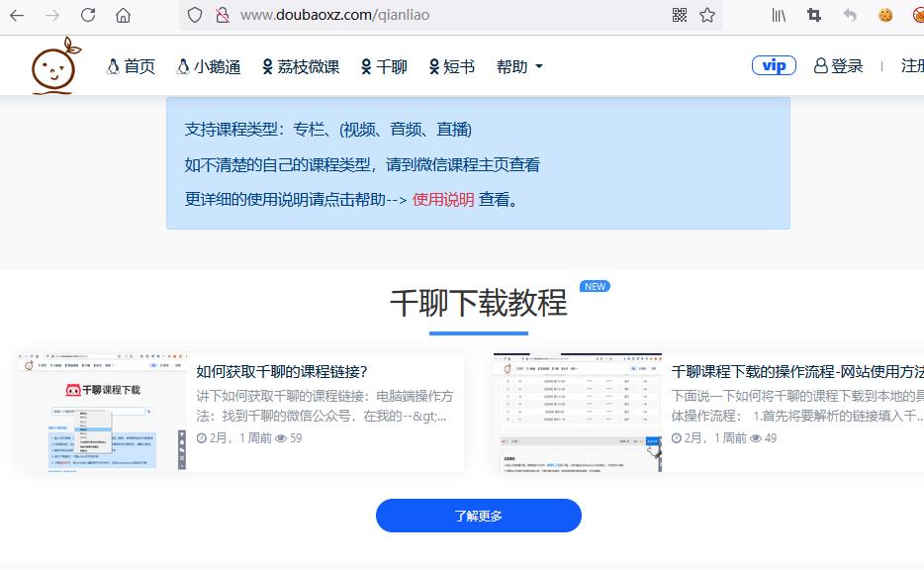Click the NEW badge beside the heading
Image resolution: width=924 pixels, height=570 pixels.
(595, 286)
